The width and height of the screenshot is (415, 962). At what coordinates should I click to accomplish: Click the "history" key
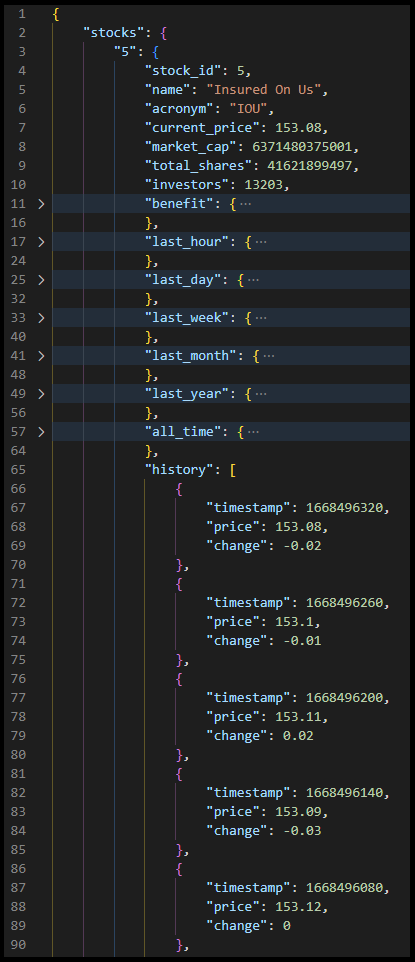[x=179, y=470]
